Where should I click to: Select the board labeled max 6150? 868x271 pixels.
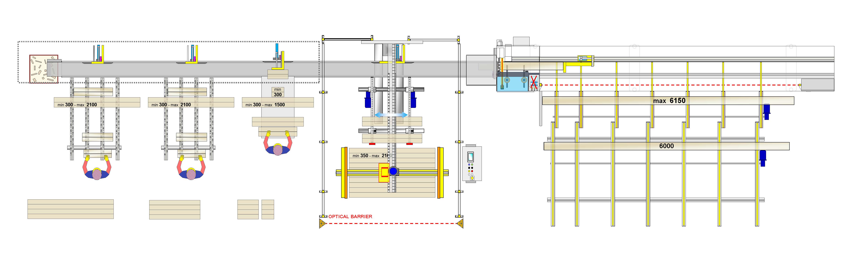click(668, 101)
